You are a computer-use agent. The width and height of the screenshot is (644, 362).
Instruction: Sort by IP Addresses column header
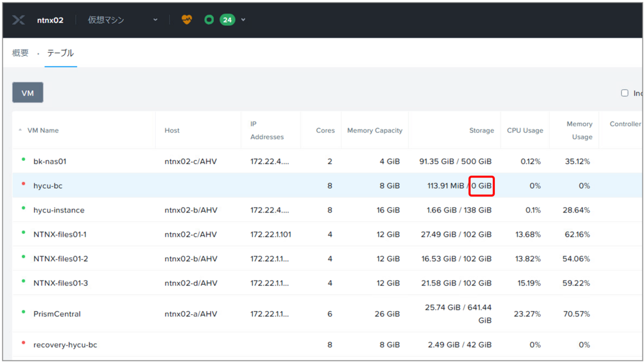point(267,130)
